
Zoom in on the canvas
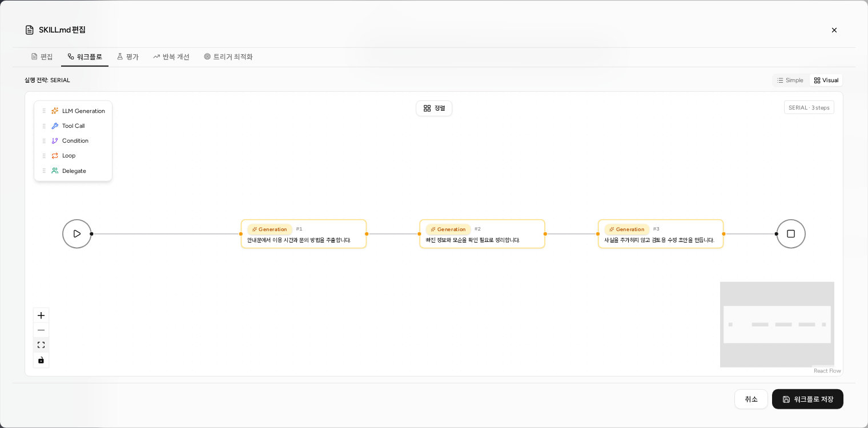41,316
